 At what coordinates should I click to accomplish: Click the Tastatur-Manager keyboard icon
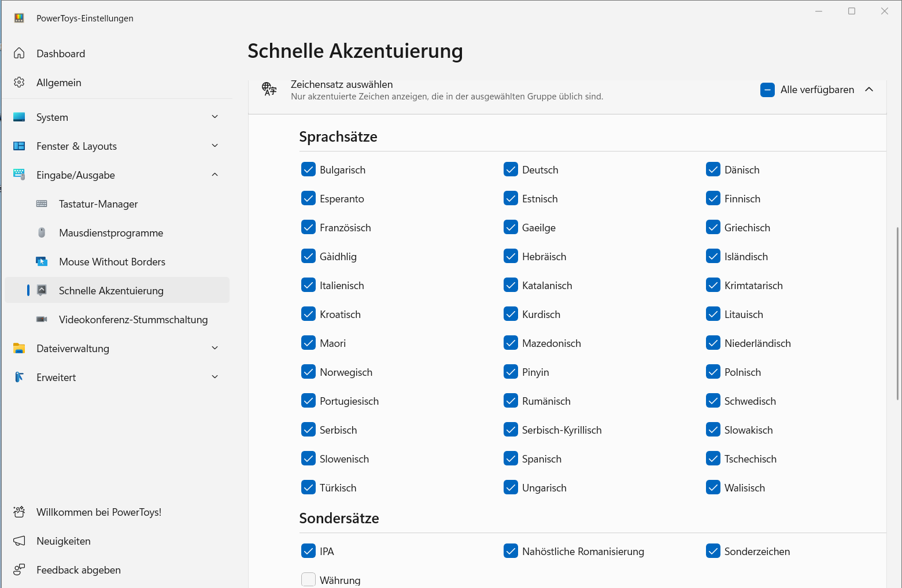(42, 204)
